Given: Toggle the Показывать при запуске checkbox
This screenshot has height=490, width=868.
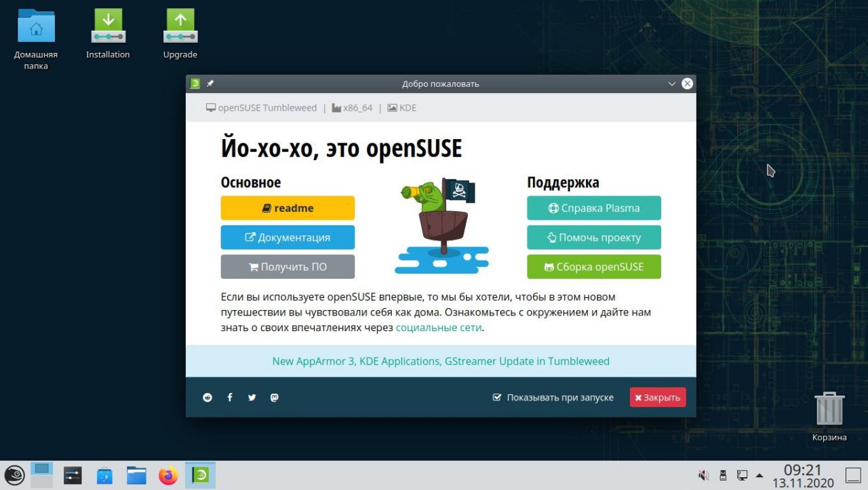Looking at the screenshot, I should (x=497, y=398).
